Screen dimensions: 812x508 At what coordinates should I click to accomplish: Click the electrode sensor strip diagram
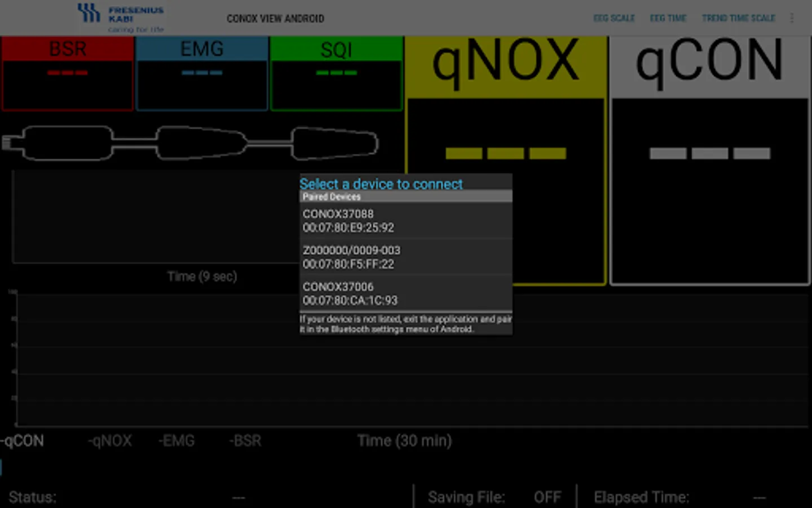coord(190,143)
